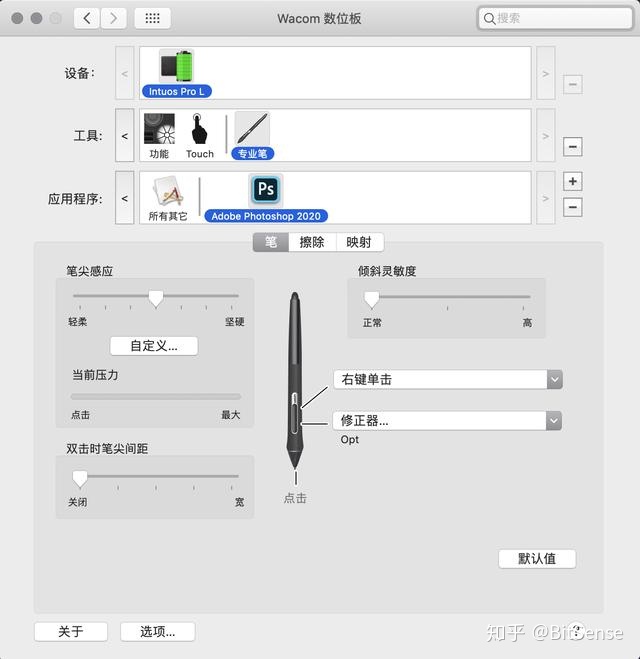Remove the selected tool with the minus button

pos(572,147)
